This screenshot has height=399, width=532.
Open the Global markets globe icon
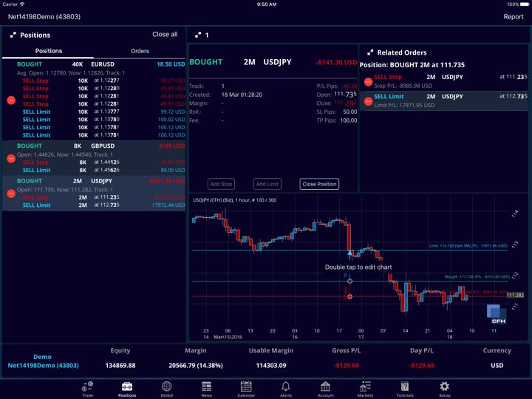point(166,386)
